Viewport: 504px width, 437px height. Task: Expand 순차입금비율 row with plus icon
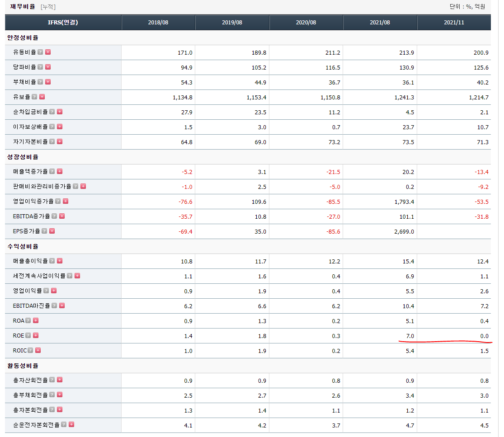[x=60, y=112]
